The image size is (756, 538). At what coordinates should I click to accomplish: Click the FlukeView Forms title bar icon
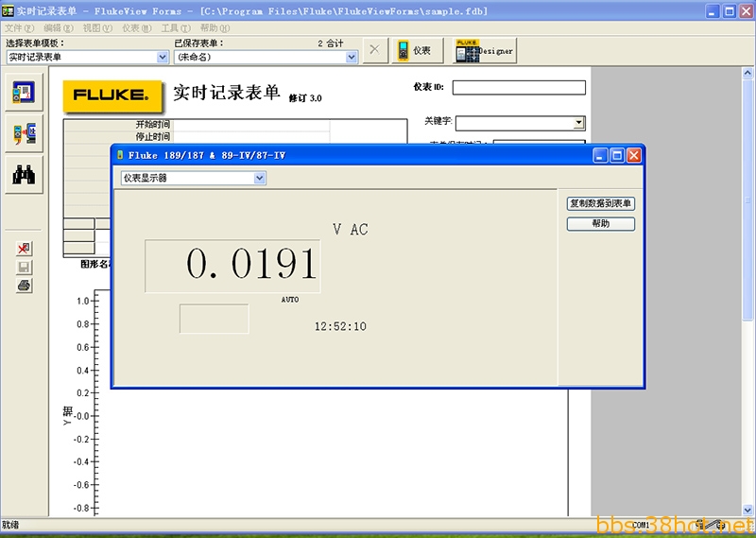[x=8, y=10]
